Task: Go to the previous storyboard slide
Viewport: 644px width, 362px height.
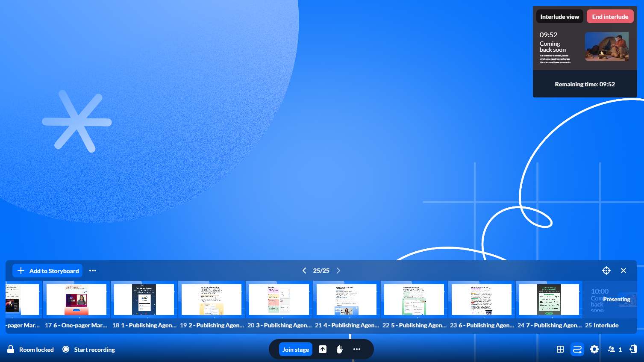Action: point(304,271)
